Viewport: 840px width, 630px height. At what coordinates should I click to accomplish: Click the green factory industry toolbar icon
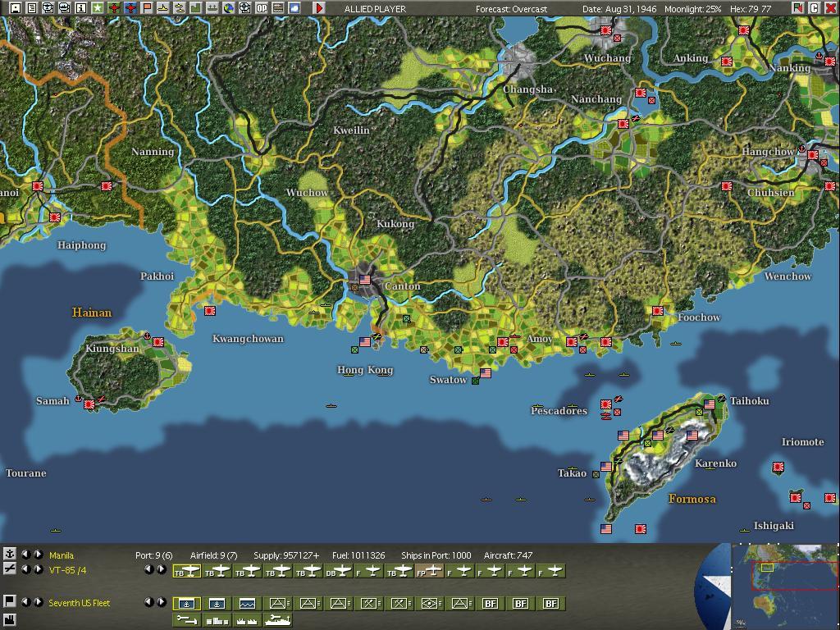196,8
